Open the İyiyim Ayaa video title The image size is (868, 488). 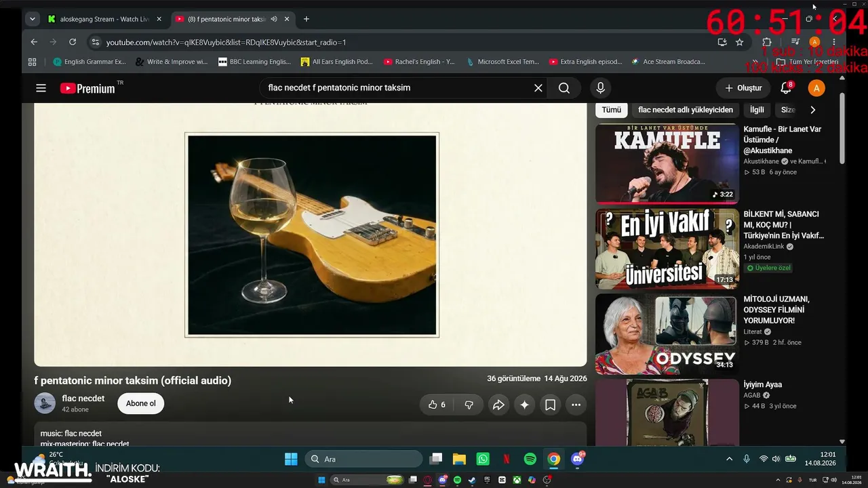(763, 384)
